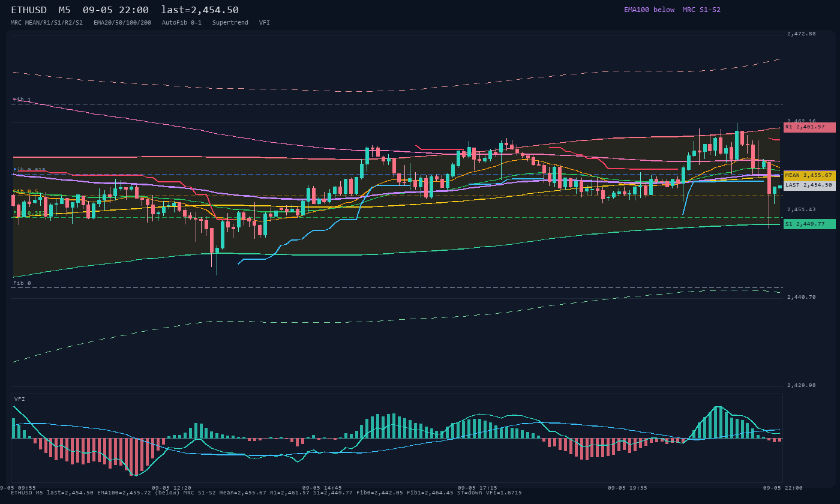
Task: Click the Supertrend legend label
Action: click(x=230, y=22)
